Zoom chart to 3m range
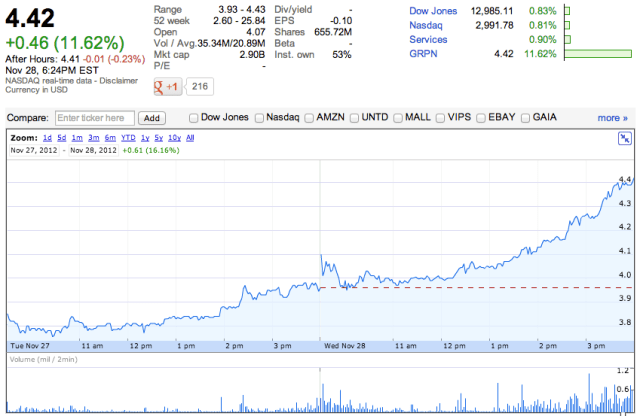640x416 pixels. (93, 138)
